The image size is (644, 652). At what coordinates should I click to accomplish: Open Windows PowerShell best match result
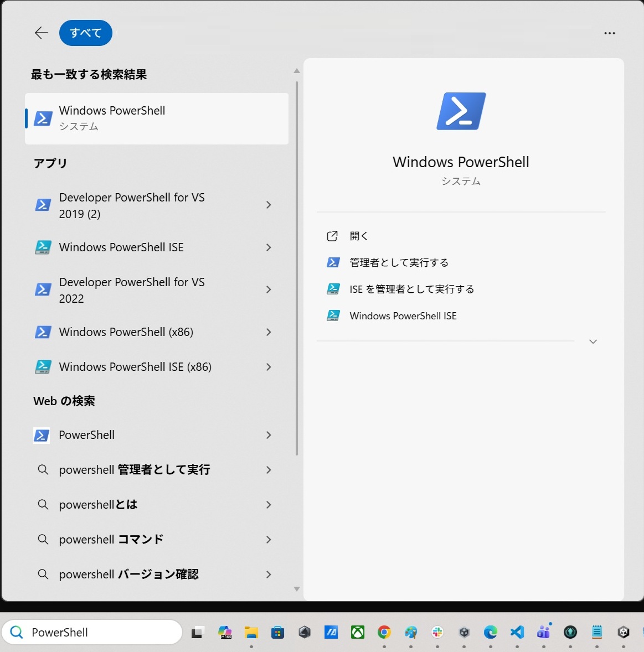click(156, 118)
